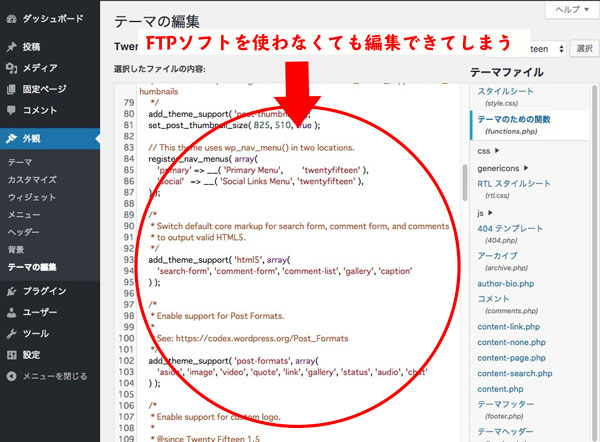Click the ユーザー person icon

pos(11,312)
